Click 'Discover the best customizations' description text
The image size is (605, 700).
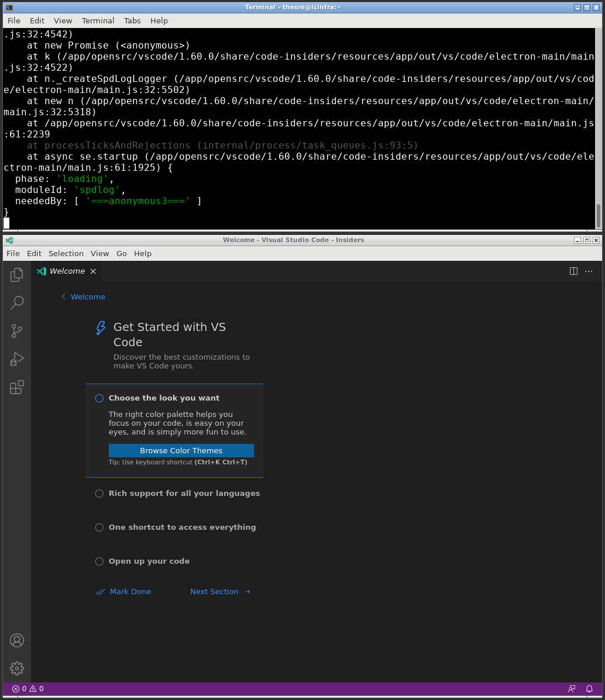point(181,361)
